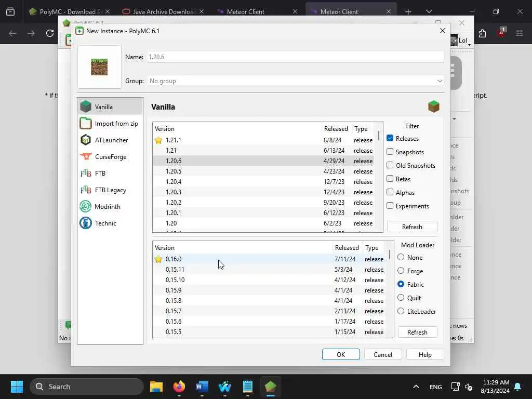
Task: Choose the Modrinth icon
Action: coord(86,206)
